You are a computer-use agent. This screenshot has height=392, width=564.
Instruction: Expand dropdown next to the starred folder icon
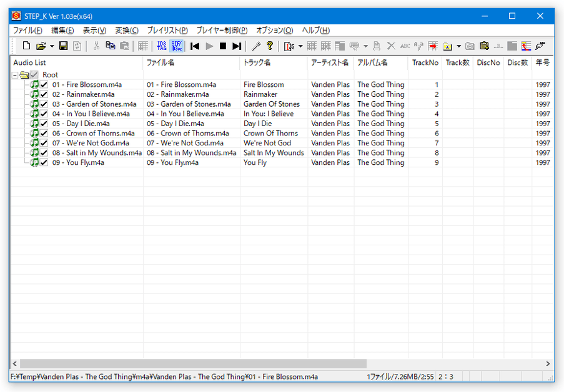pos(458,46)
